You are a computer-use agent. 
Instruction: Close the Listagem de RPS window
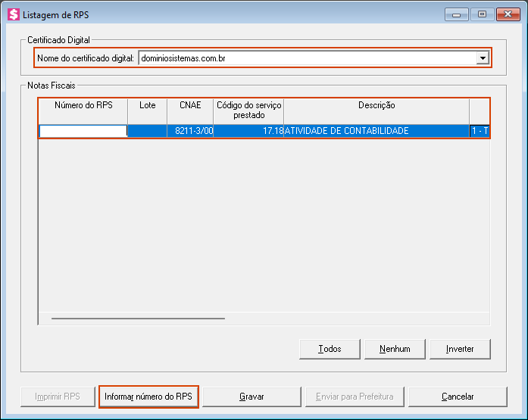point(505,13)
